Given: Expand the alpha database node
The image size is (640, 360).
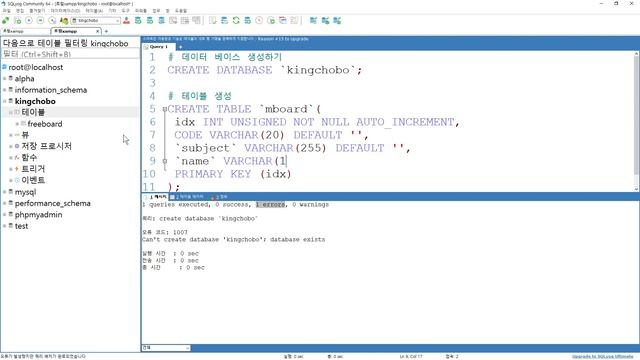Looking at the screenshot, I should pyautogui.click(x=4, y=78).
